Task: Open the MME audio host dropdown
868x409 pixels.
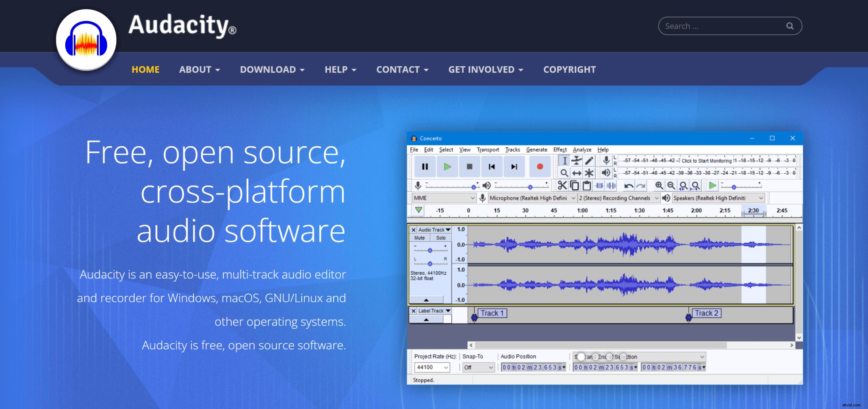Action: (x=444, y=198)
